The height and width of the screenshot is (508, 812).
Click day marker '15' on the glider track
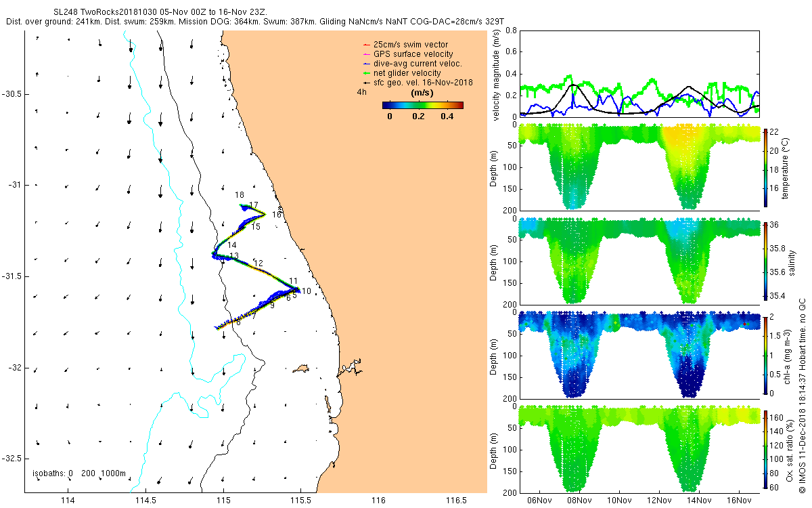(256, 226)
